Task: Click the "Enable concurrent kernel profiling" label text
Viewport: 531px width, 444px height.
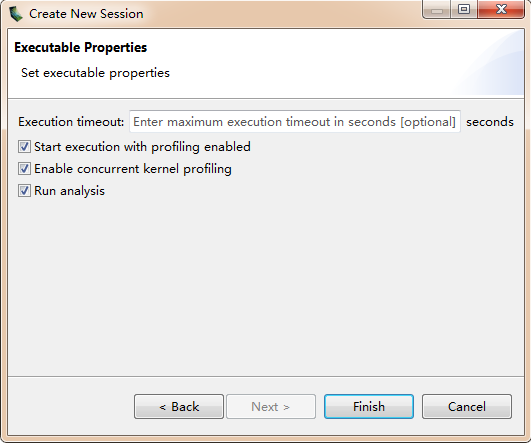Action: click(x=133, y=169)
